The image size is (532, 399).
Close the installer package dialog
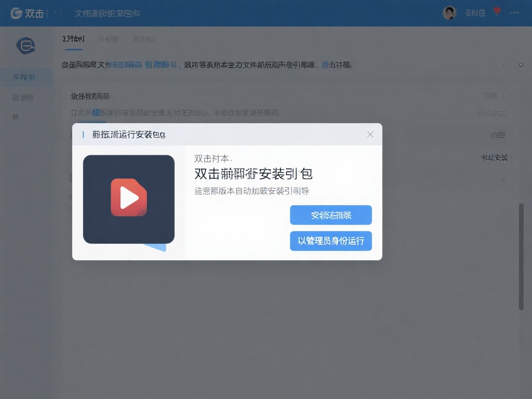click(370, 135)
